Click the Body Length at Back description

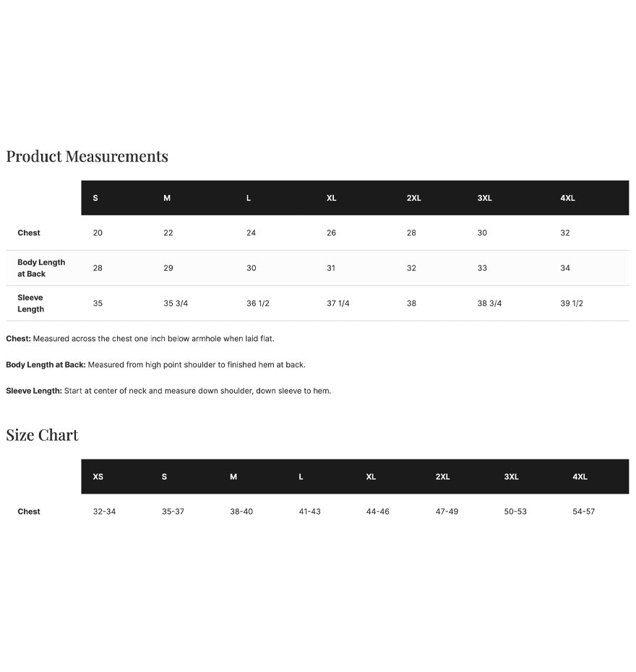[x=155, y=365]
